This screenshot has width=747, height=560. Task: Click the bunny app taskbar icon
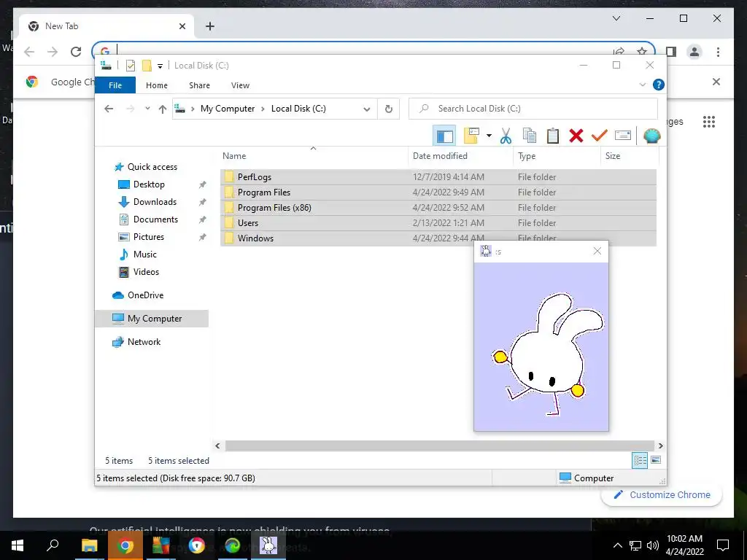tap(268, 545)
